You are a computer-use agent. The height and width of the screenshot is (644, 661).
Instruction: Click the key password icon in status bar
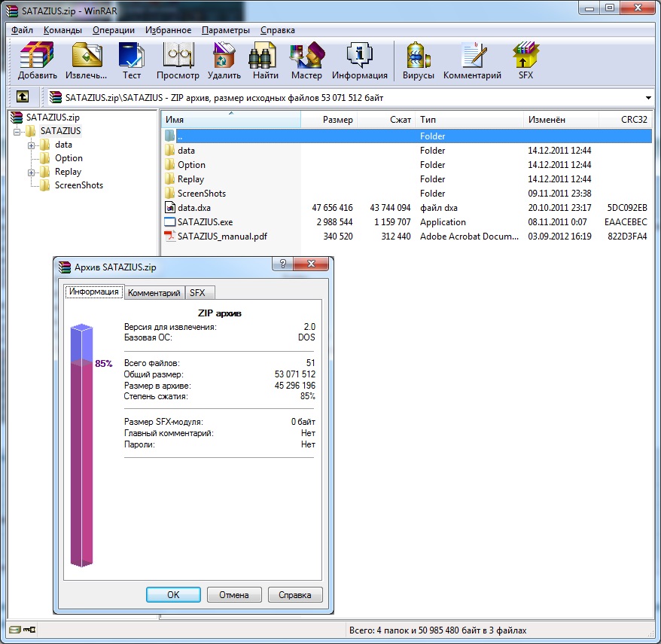pos(29,630)
